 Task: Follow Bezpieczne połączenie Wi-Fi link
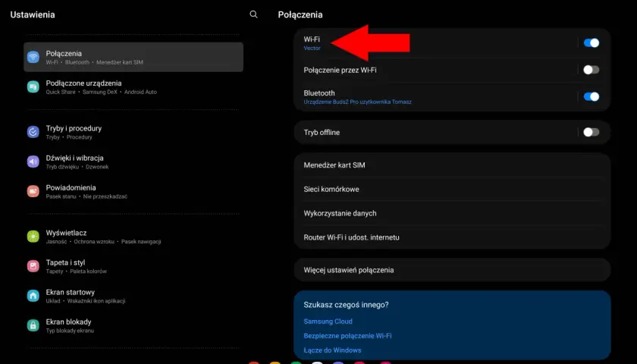coord(347,336)
